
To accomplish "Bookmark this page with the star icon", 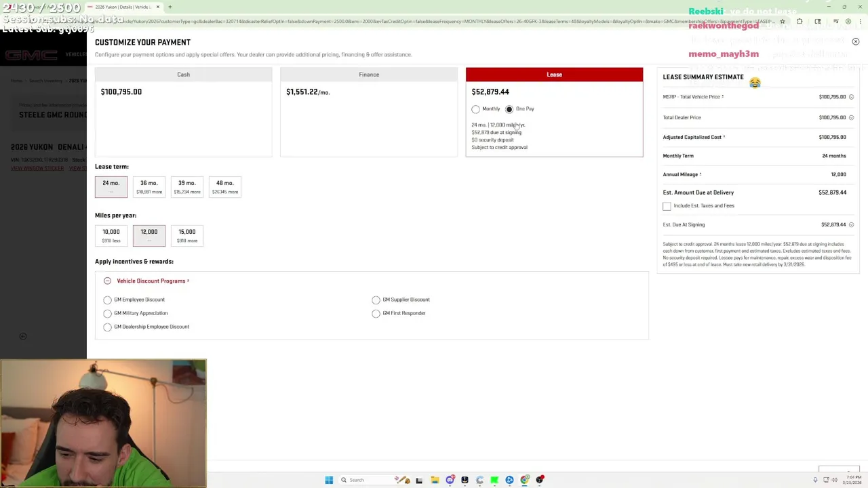I will [x=782, y=22].
